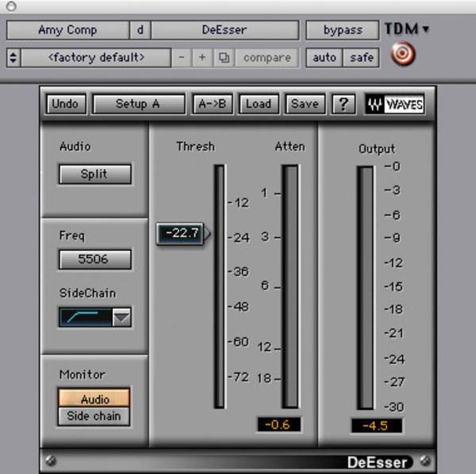Select Side chain monitor mode
This screenshot has height=474, width=476.
click(x=94, y=416)
